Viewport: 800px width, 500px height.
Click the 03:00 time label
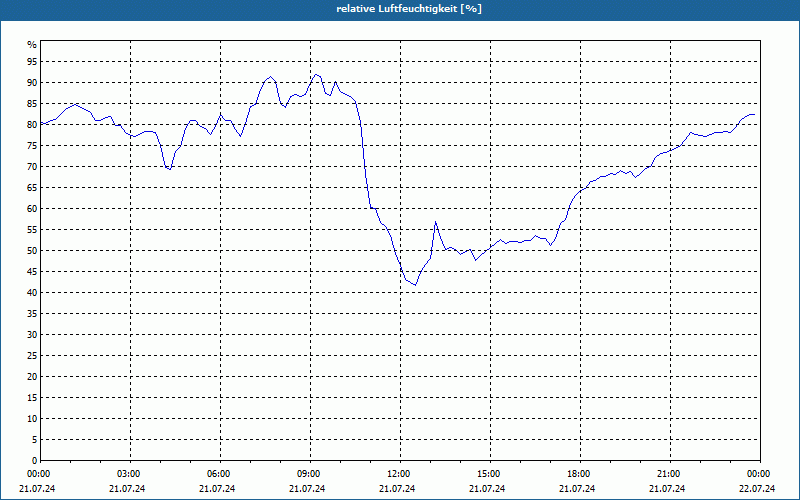click(131, 474)
